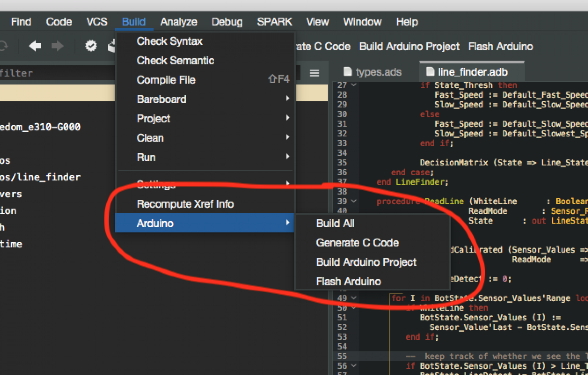Expand the Bareboard submenu
588x375 pixels.
coord(205,99)
